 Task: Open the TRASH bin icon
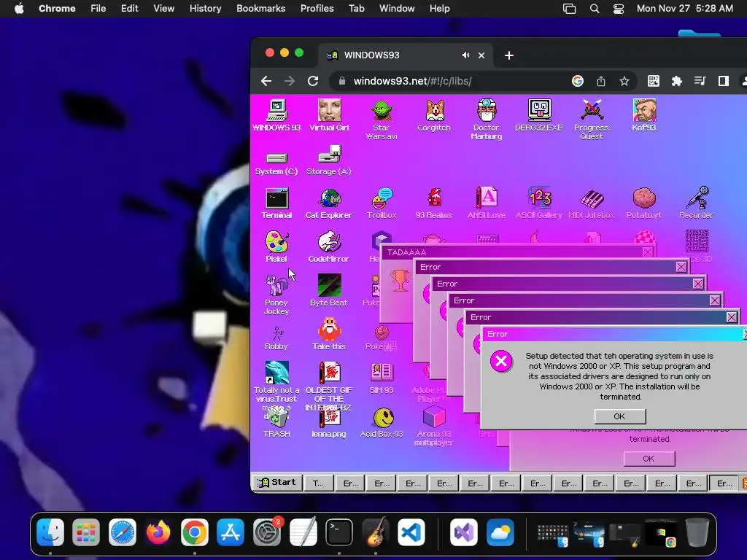[x=276, y=423]
